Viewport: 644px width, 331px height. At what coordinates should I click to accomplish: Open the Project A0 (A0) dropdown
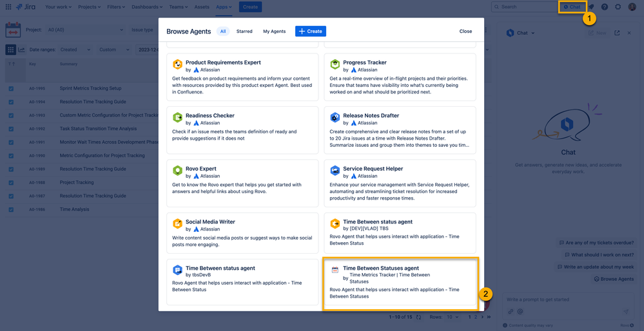(x=86, y=30)
